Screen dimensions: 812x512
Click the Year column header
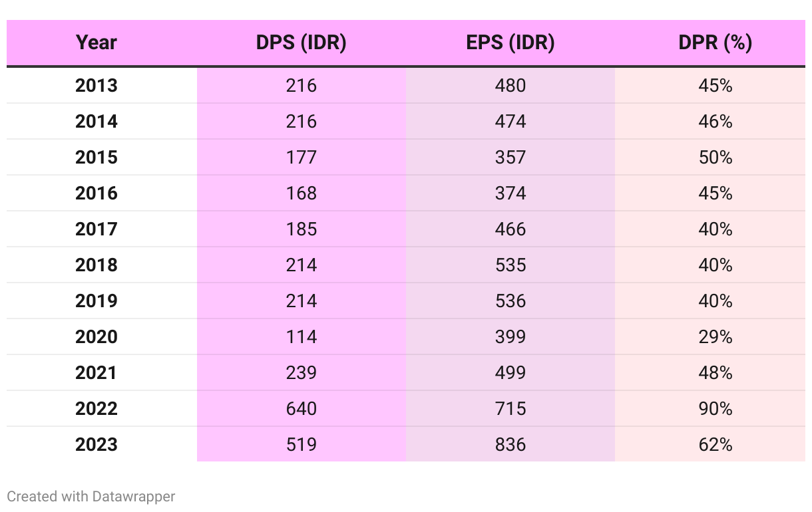(97, 43)
